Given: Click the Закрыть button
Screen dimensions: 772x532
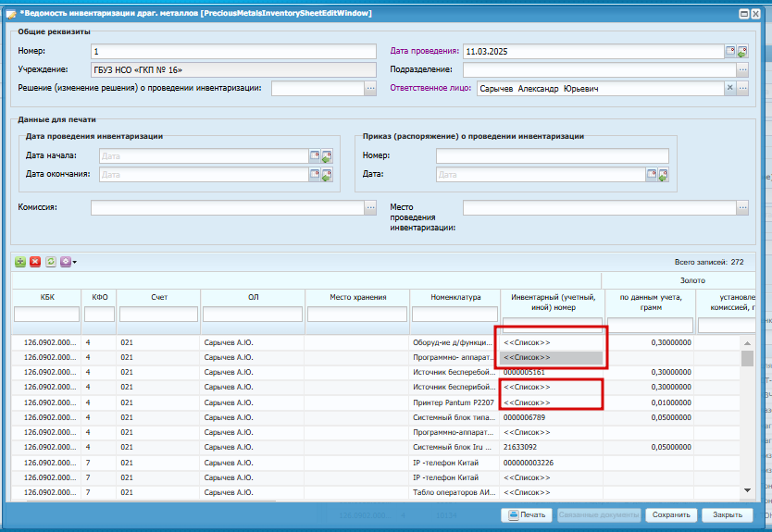Looking at the screenshot, I should pos(728,514).
